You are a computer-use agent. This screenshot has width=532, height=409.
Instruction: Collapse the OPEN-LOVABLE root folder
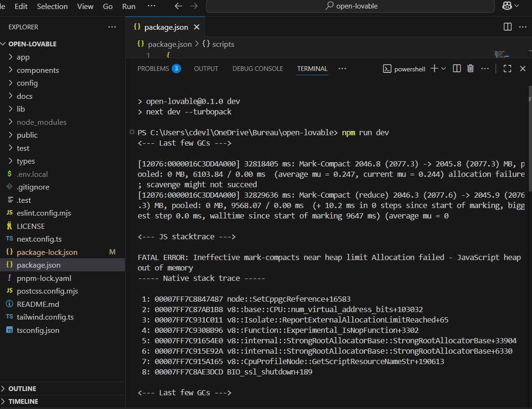click(x=32, y=44)
